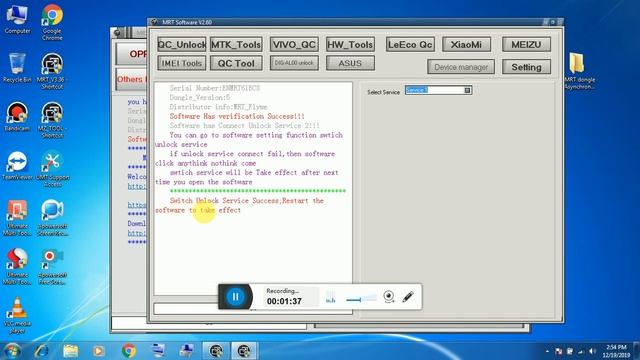Adjust the recorder volume slider
The width and height of the screenshot is (640, 360).
[x=361, y=299]
